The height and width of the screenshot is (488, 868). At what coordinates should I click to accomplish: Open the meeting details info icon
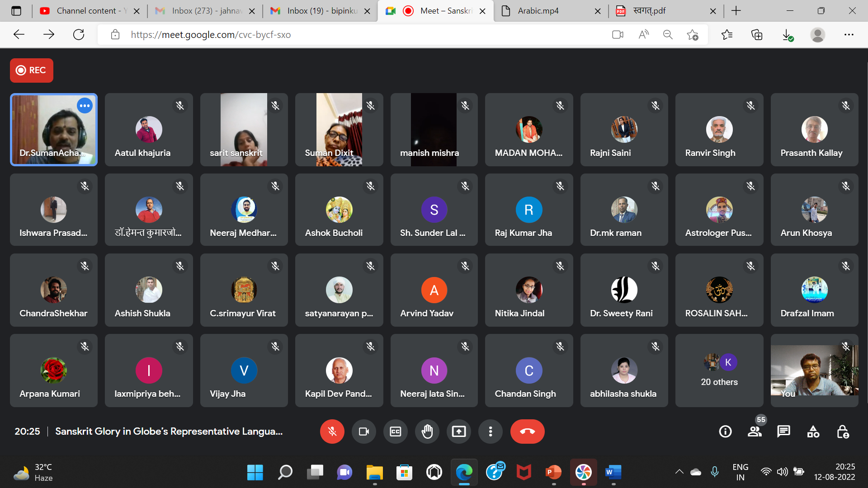pyautogui.click(x=725, y=432)
